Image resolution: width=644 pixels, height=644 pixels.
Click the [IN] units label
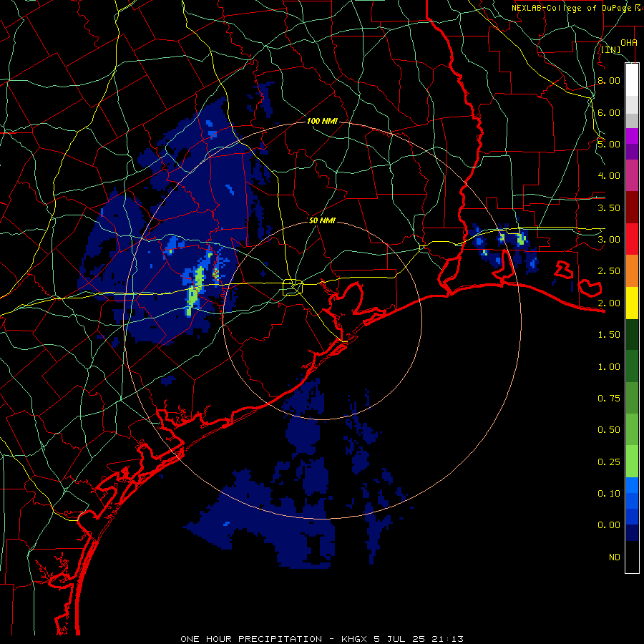pyautogui.click(x=611, y=50)
